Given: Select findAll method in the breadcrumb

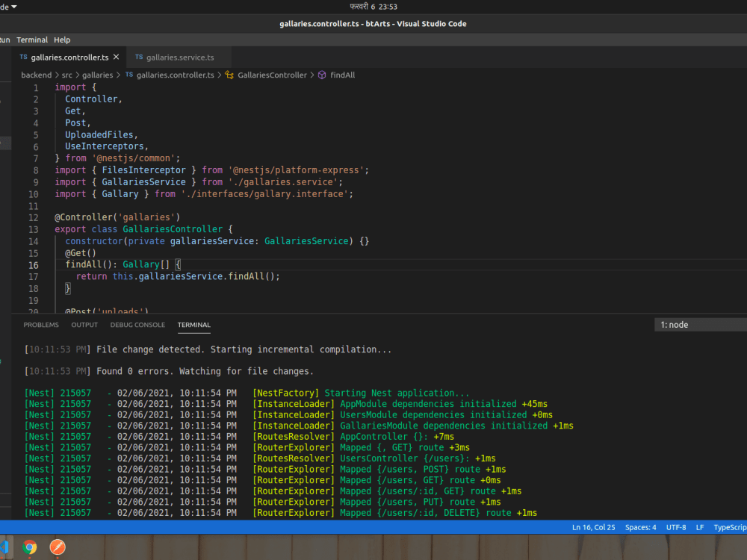Looking at the screenshot, I should [343, 75].
